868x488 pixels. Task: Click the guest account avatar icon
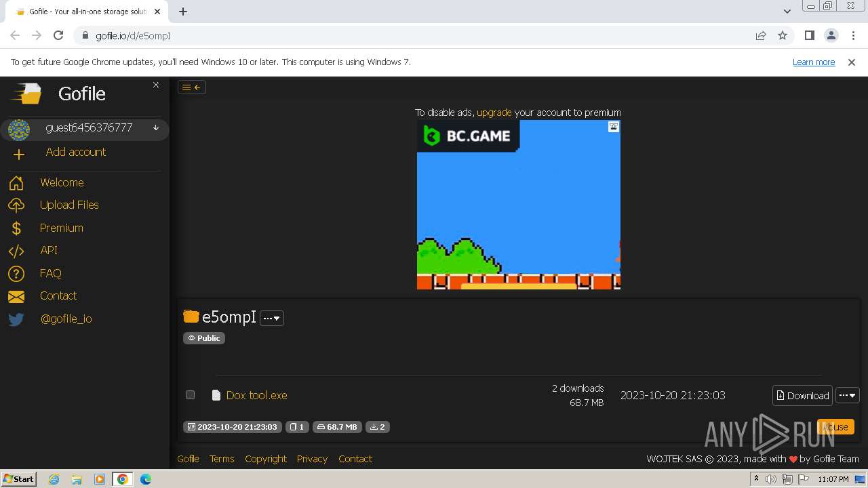[x=19, y=129]
